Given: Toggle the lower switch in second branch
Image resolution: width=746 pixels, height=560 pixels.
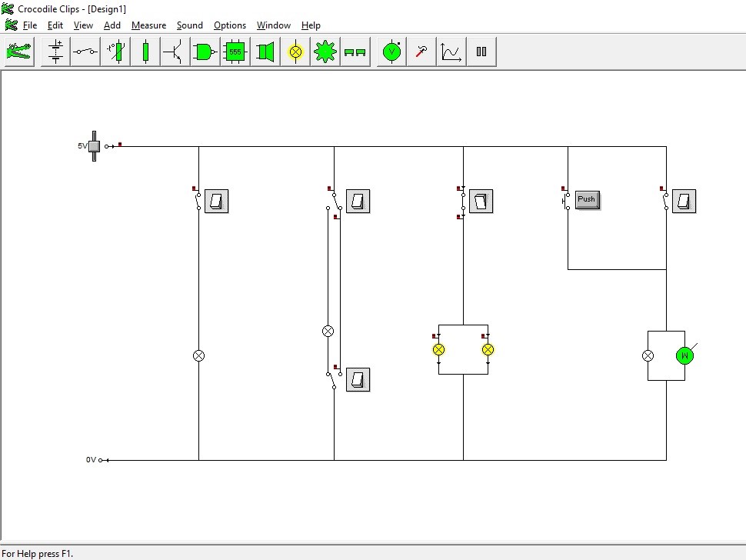Looking at the screenshot, I should pyautogui.click(x=358, y=380).
